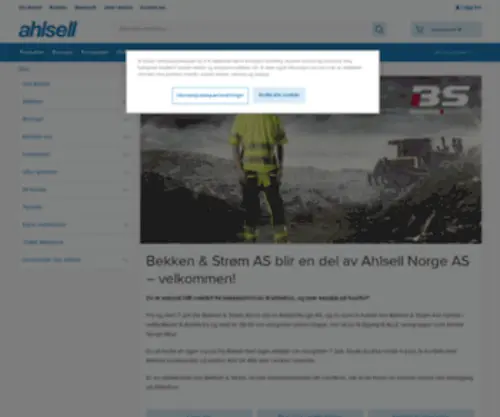Click the Ahlsell logo
Screen dimensions: 500x417
tap(48, 29)
